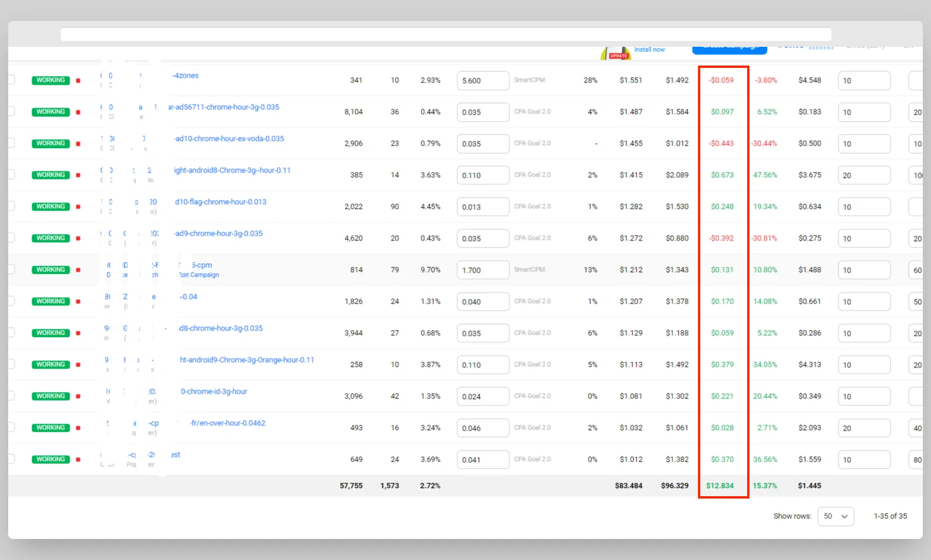Click the Install now link
The image size is (931, 560).
tap(649, 50)
